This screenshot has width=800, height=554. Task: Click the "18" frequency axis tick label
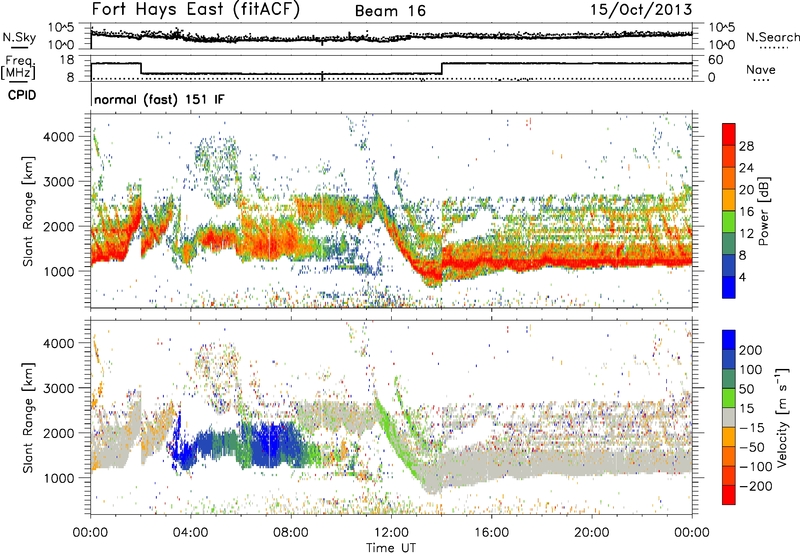click(67, 60)
